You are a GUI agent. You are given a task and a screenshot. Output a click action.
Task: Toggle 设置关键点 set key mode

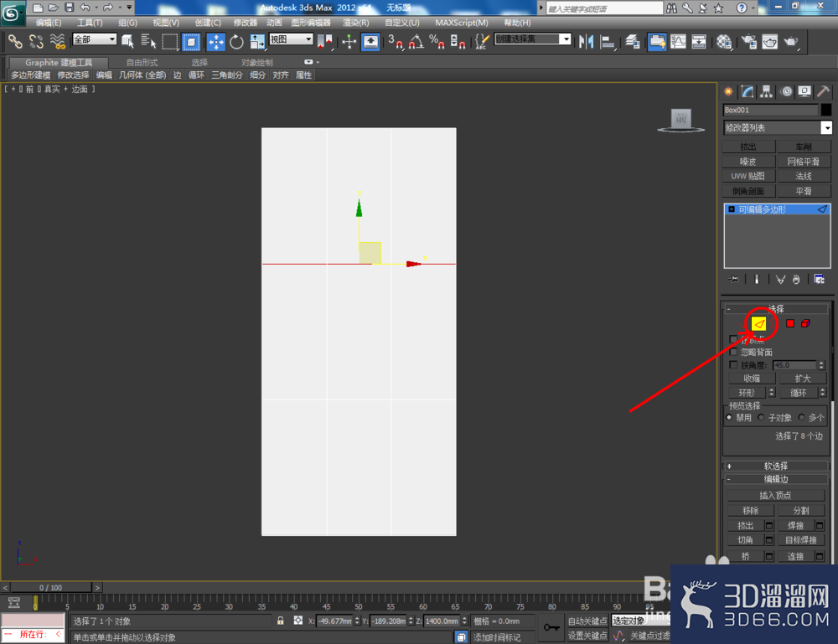click(587, 636)
